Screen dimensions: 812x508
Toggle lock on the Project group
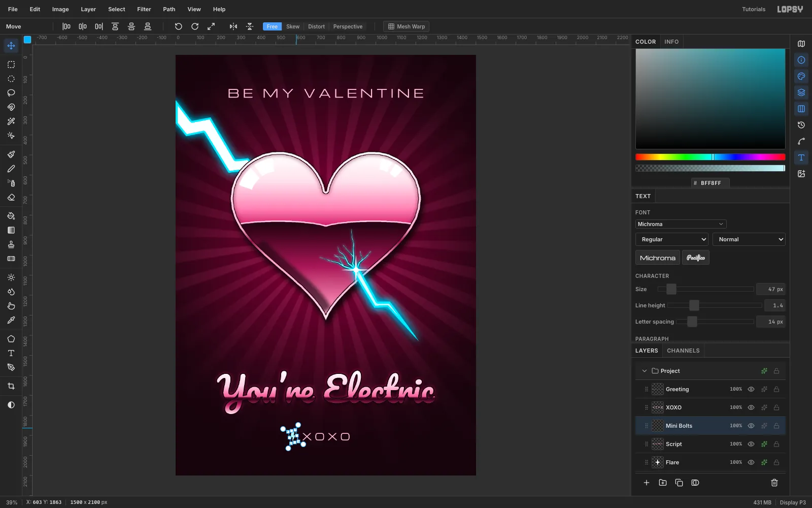[776, 371]
